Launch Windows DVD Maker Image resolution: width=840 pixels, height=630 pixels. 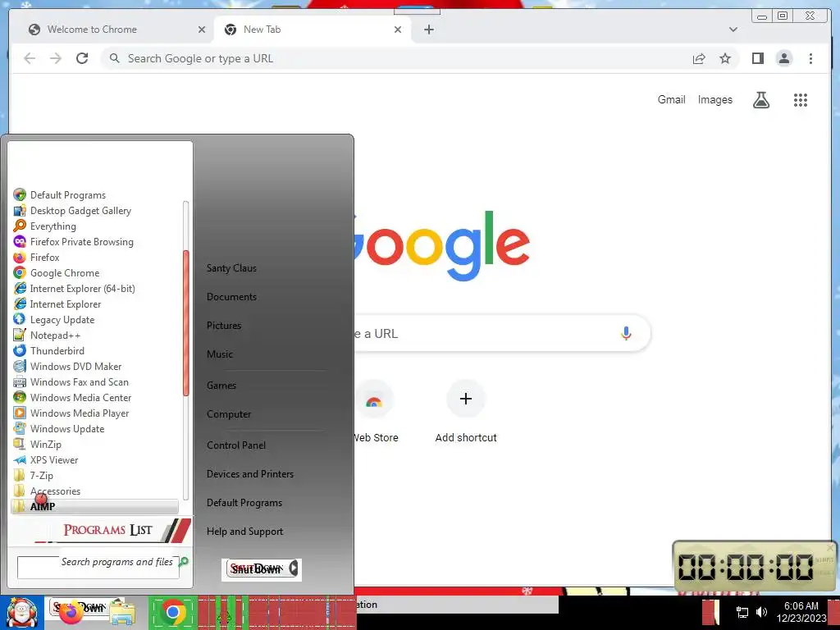pos(67,366)
